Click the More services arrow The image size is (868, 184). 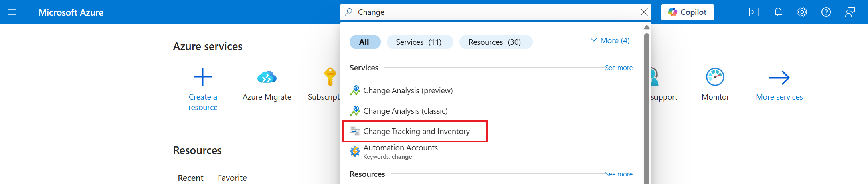[x=779, y=78]
